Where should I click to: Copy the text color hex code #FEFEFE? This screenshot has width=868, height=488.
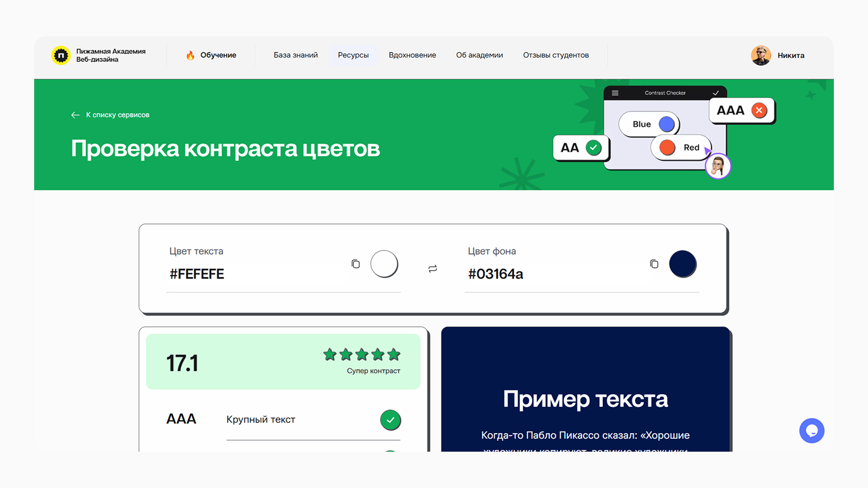click(356, 264)
